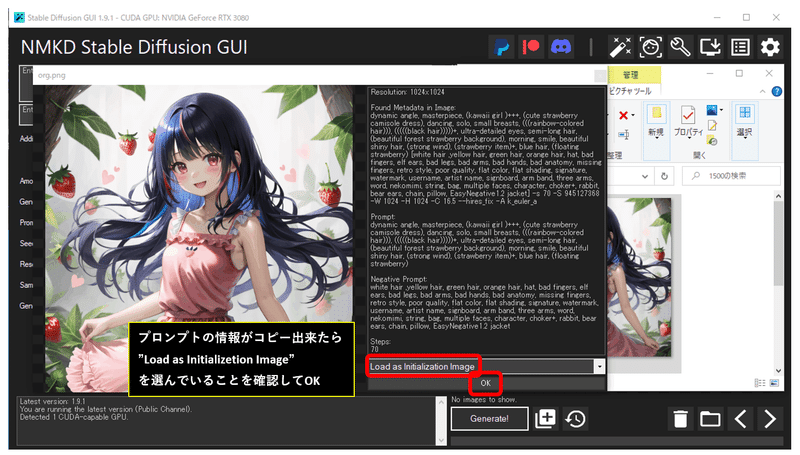The width and height of the screenshot is (800, 455).
Task: Click the strawberry girl thumbnail in Explorer
Action: (639, 277)
